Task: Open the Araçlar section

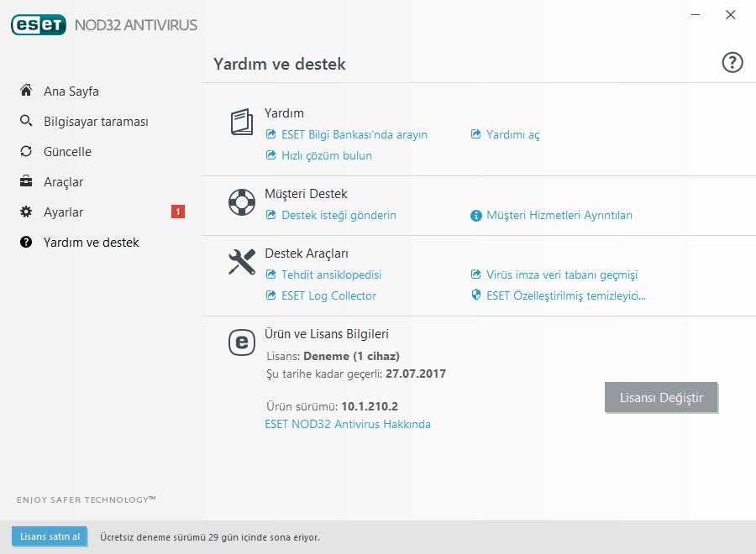Action: 63,182
